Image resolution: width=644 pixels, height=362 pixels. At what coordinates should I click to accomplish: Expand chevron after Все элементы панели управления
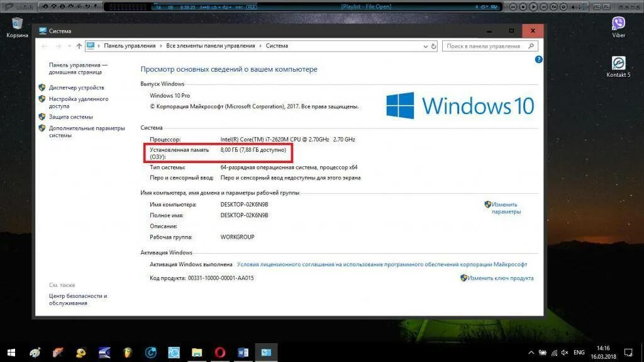[x=260, y=46]
